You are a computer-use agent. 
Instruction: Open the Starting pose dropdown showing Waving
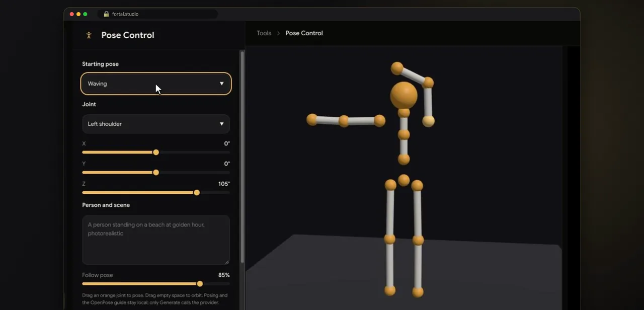156,84
